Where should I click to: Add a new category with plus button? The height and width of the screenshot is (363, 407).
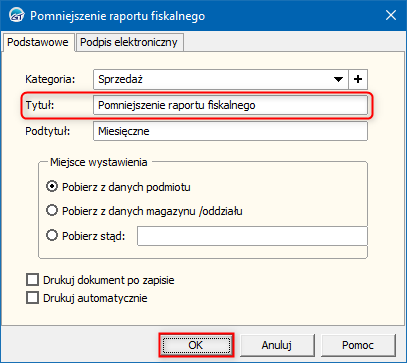click(x=358, y=79)
